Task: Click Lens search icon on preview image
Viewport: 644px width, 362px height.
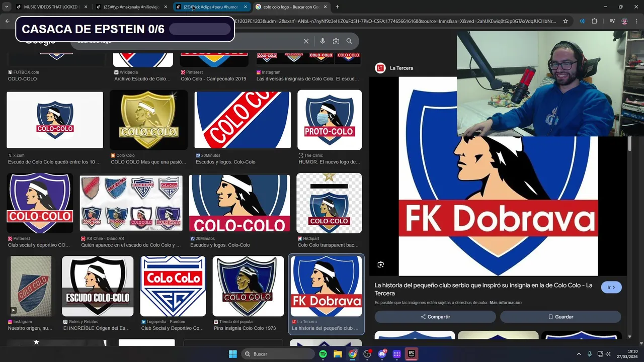Action: pyautogui.click(x=381, y=264)
